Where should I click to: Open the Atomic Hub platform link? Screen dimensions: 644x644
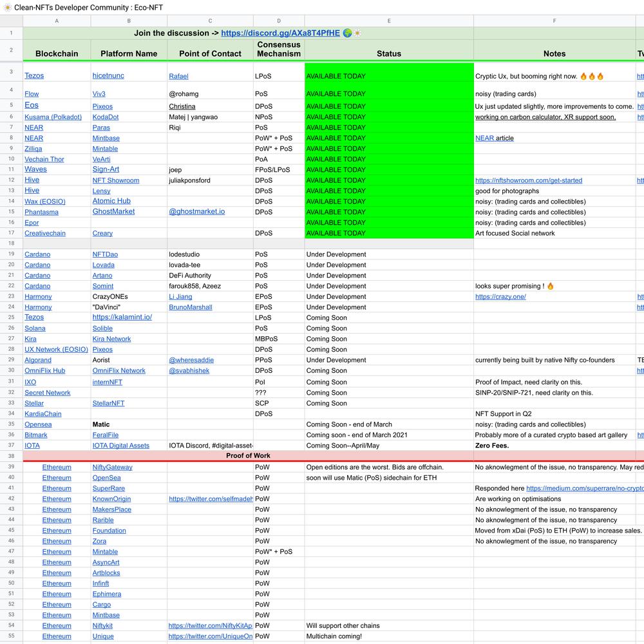pos(111,201)
